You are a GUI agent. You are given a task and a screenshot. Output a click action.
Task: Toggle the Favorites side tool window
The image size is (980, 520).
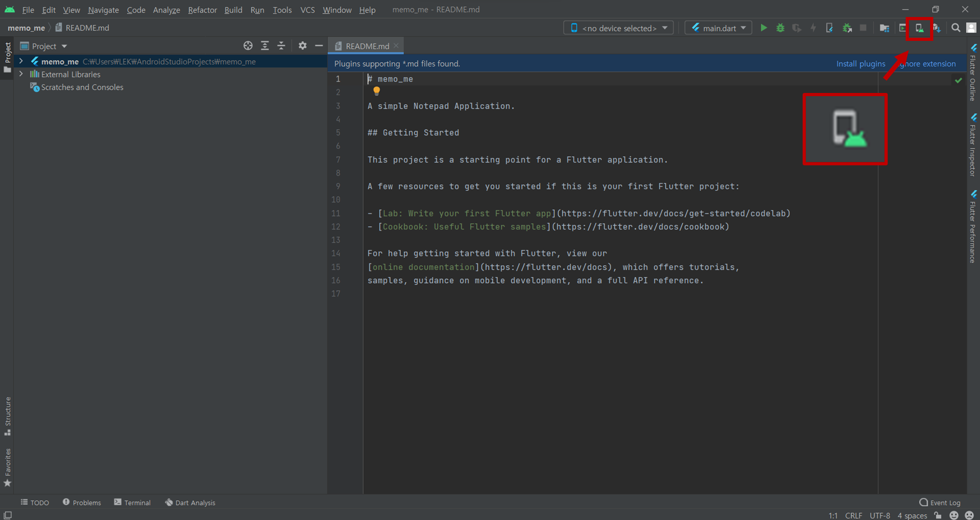[x=7, y=467]
